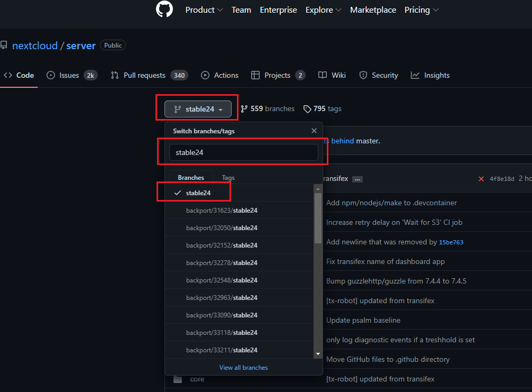The image size is (532, 392).
Task: Select branch backport/32050/stable24
Action: 240,227
